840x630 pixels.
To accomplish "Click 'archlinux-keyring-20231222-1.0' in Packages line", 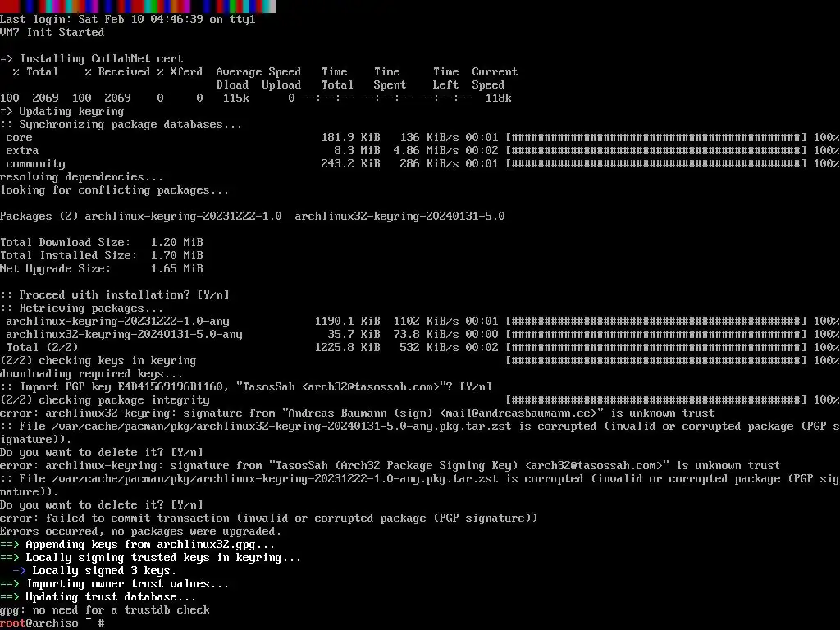I will coord(183,217).
